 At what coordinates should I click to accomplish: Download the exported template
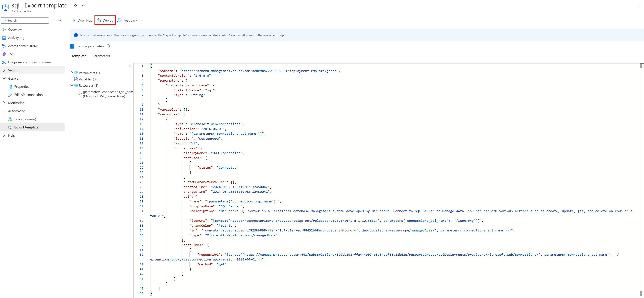click(82, 20)
